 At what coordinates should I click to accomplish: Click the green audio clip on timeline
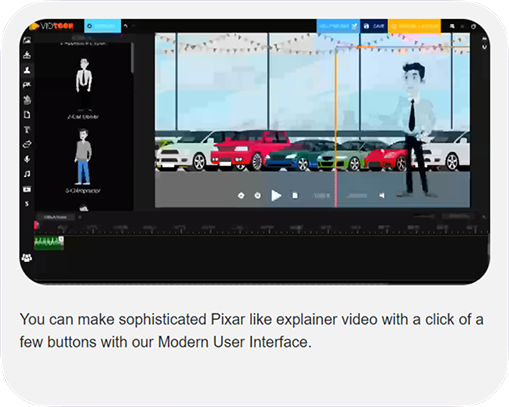point(49,243)
